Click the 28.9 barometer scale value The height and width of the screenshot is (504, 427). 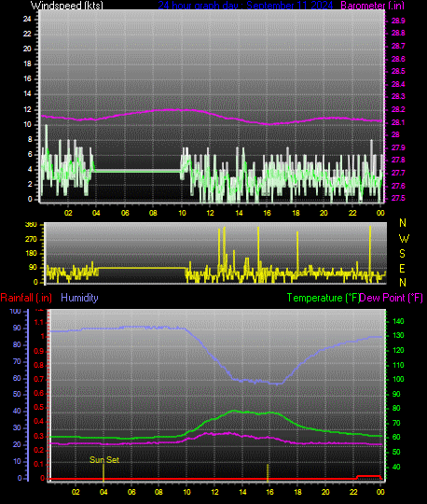398,21
